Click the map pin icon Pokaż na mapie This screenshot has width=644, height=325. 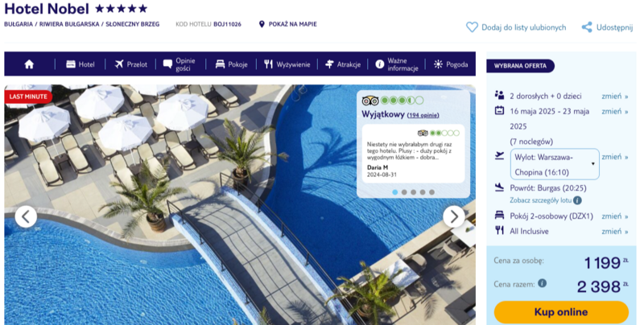point(262,24)
